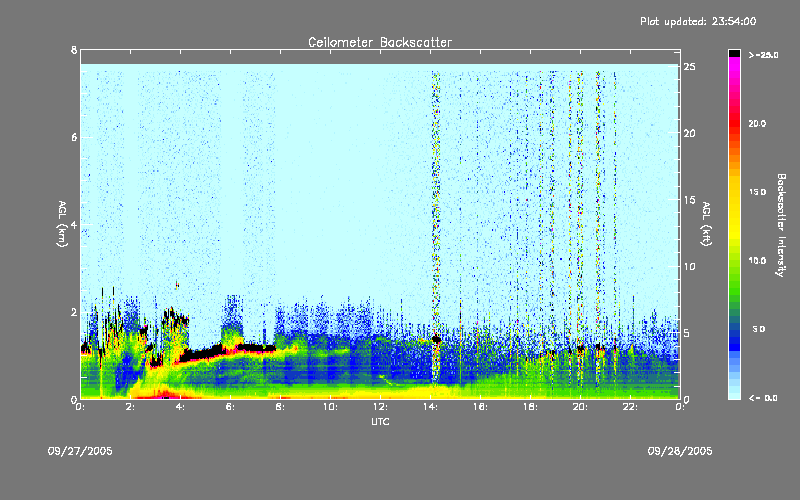Screen dimensions: 800x500
Task: Click the "20" kft tick label
Action: (x=690, y=133)
